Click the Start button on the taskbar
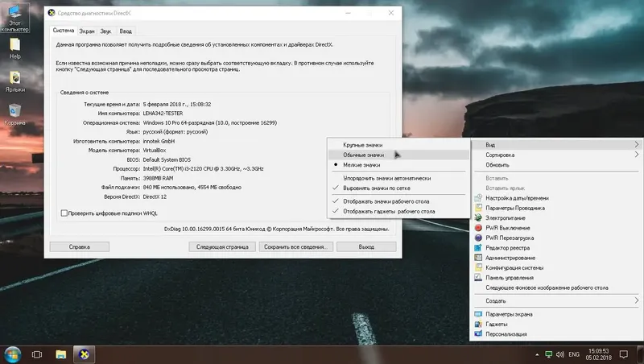The image size is (644, 364). 13,354
